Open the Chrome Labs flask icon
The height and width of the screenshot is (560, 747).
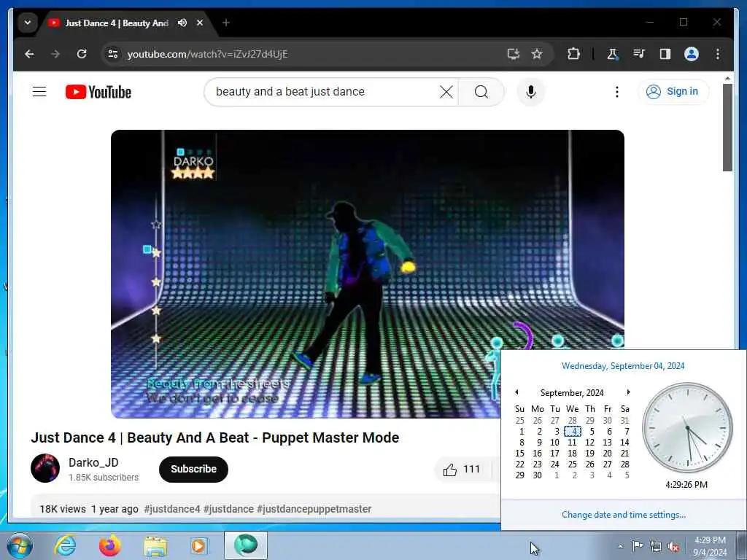[613, 54]
